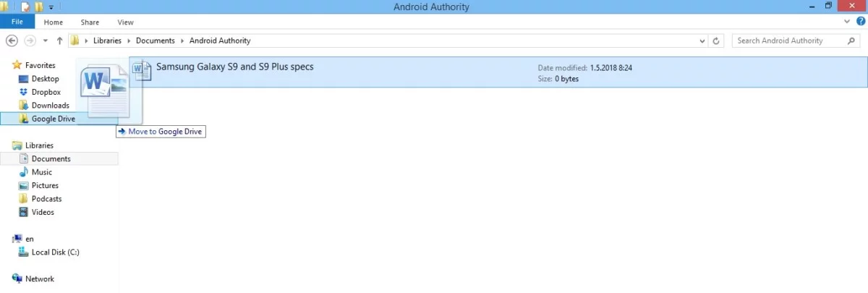This screenshot has height=293, width=868.
Task: Select the Word document file icon
Action: tap(142, 69)
